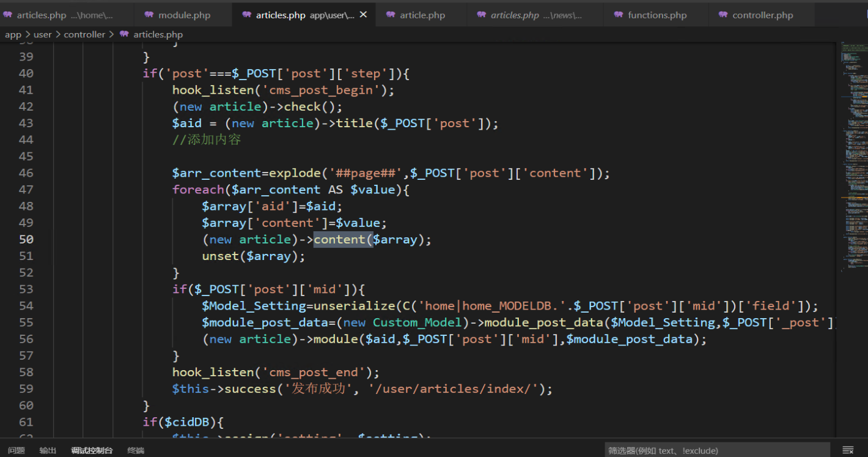Click the PHP file icon in the breadcrumb

[x=124, y=34]
